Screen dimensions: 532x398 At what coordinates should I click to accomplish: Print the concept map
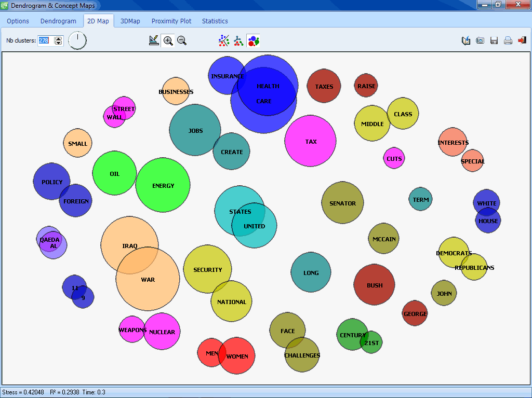tap(508, 40)
